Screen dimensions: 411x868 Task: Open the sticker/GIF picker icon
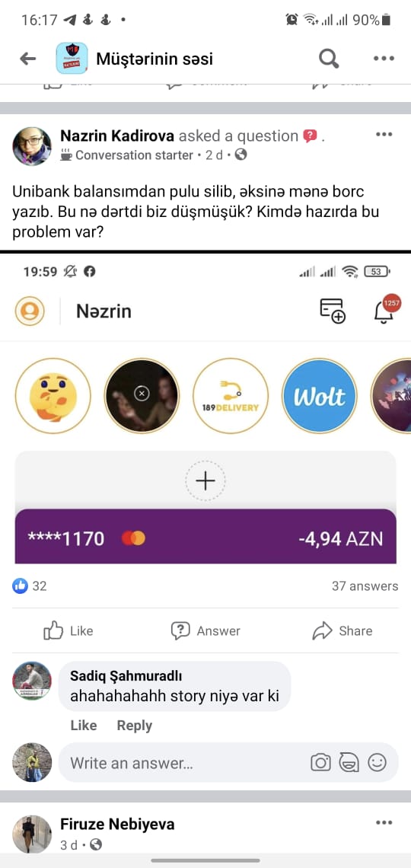click(349, 763)
